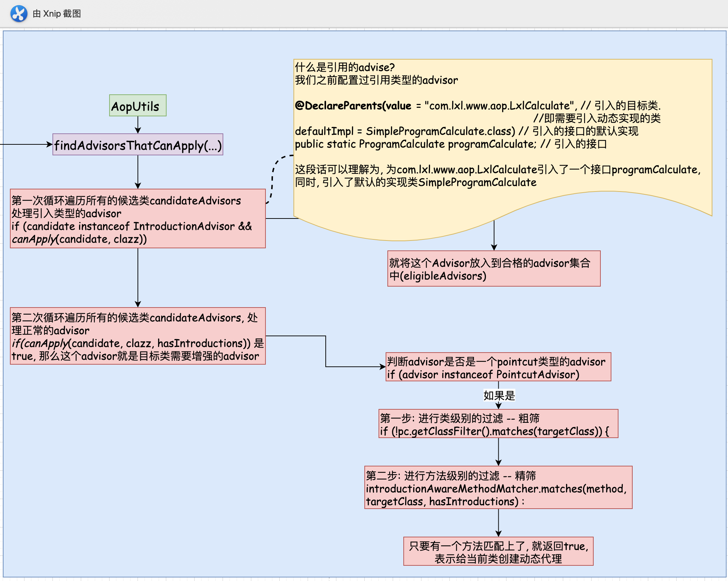Click the elbow connector to PointcutAdvisor box
Screen dimensions: 728x581
326,351
